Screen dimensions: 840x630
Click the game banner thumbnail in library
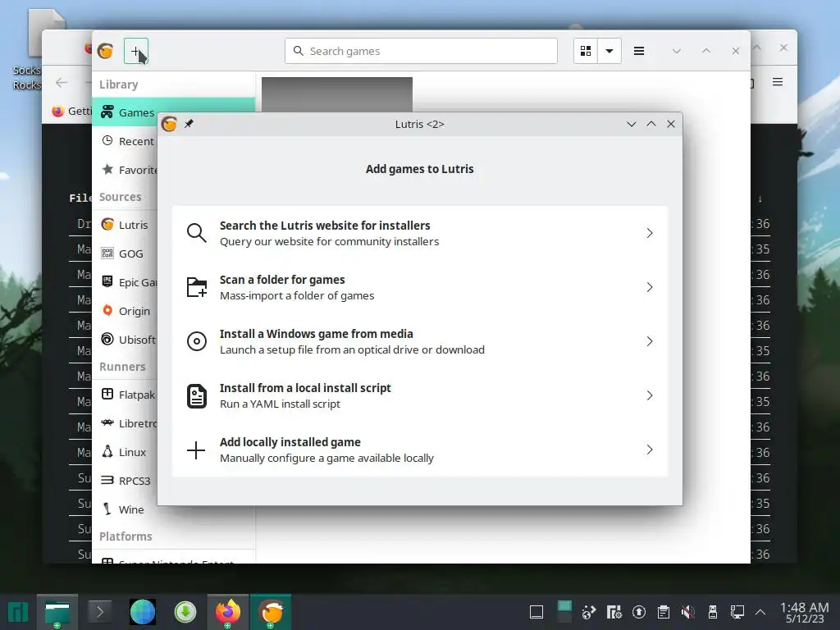[x=337, y=94]
